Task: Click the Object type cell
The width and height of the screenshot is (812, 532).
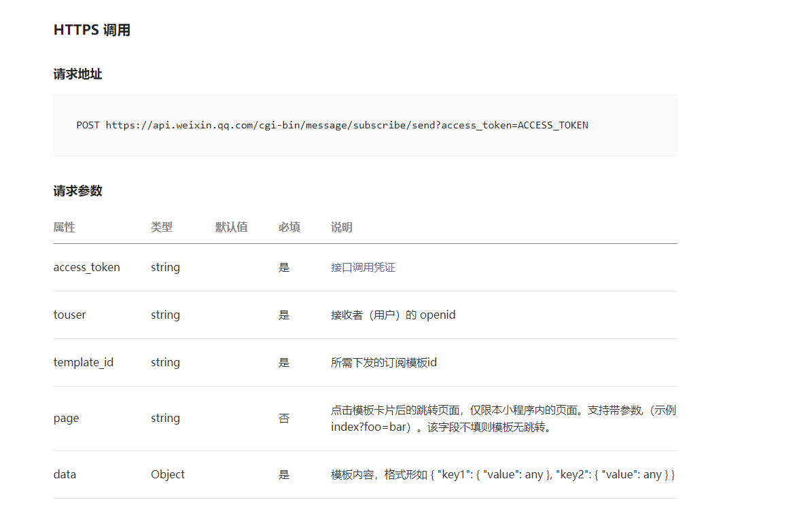Action: tap(168, 474)
